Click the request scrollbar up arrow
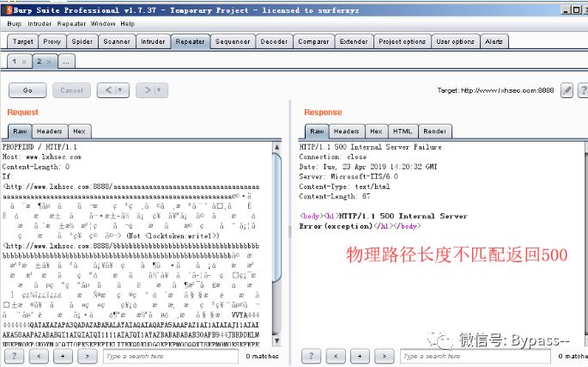 pyautogui.click(x=276, y=147)
